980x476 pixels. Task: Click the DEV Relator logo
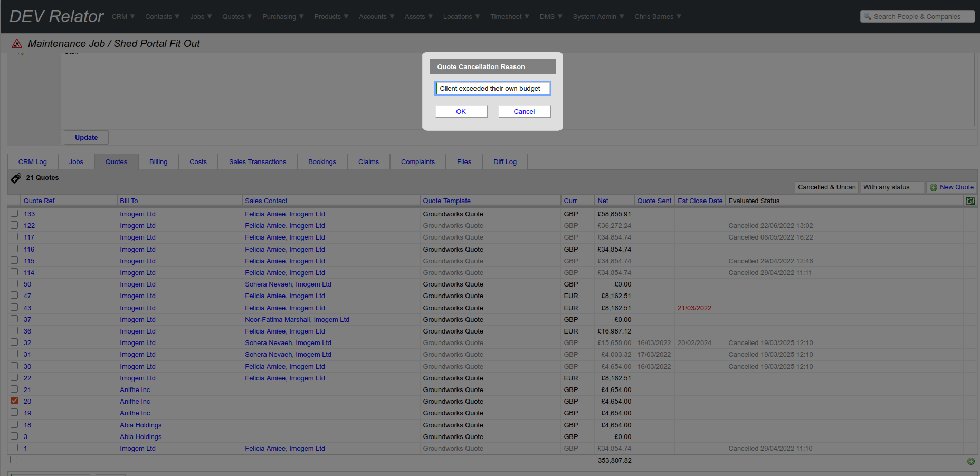(57, 16)
